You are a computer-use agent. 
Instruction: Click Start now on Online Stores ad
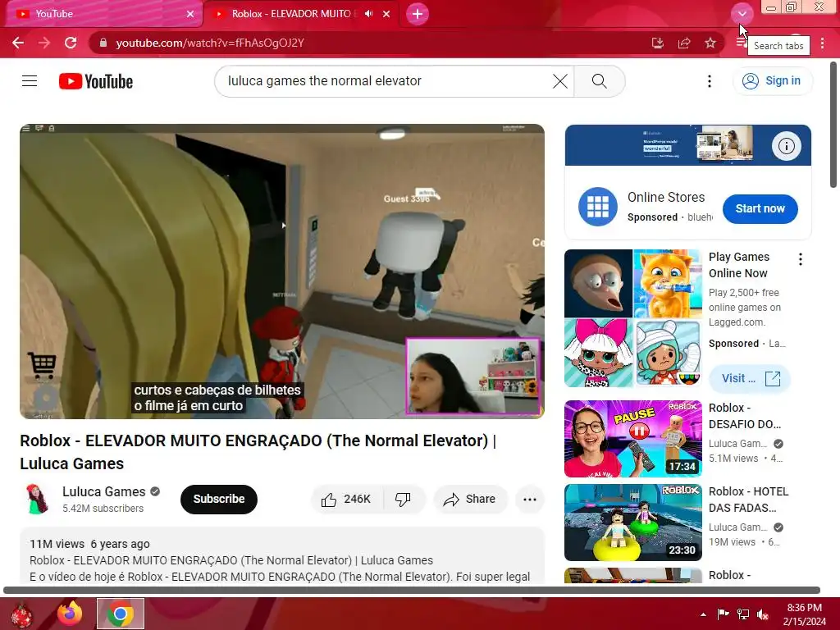click(760, 209)
